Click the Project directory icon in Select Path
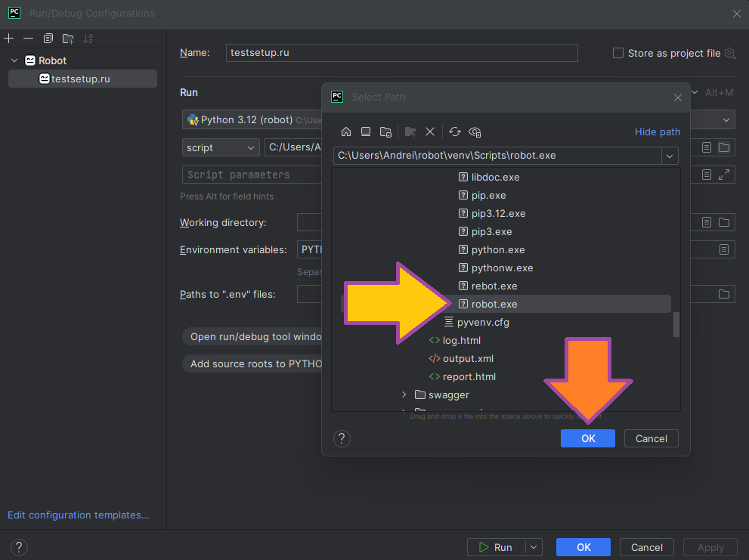 tap(386, 132)
